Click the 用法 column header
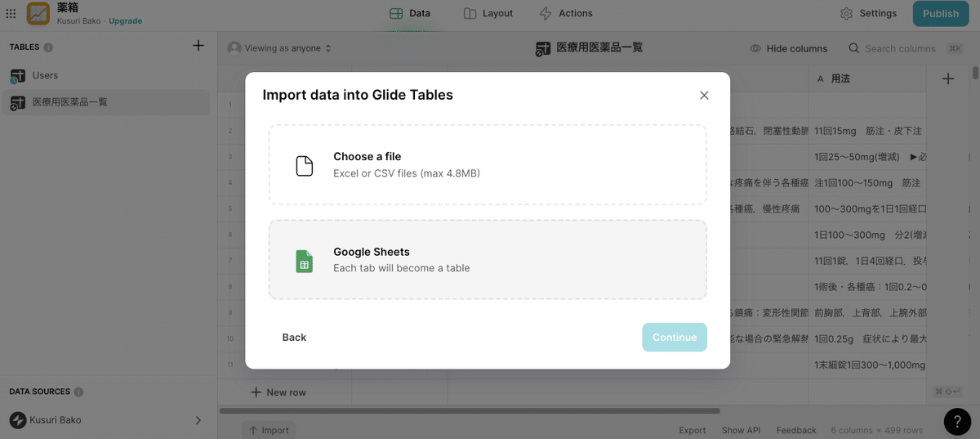 pyautogui.click(x=867, y=78)
